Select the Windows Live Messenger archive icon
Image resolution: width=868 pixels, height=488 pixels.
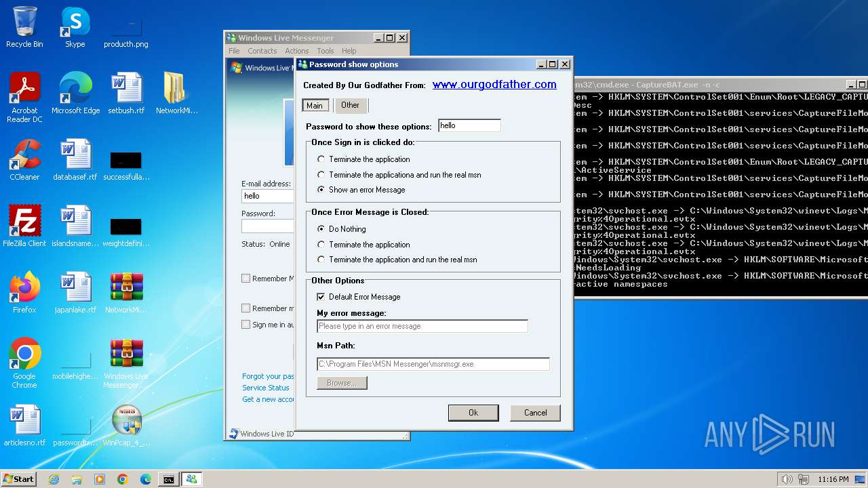click(126, 363)
